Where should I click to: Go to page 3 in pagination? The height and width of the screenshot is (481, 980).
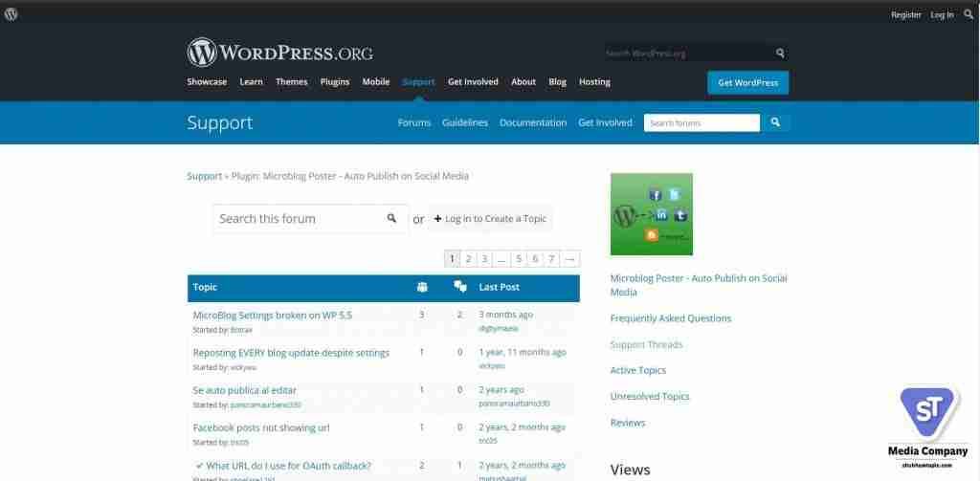[484, 258]
